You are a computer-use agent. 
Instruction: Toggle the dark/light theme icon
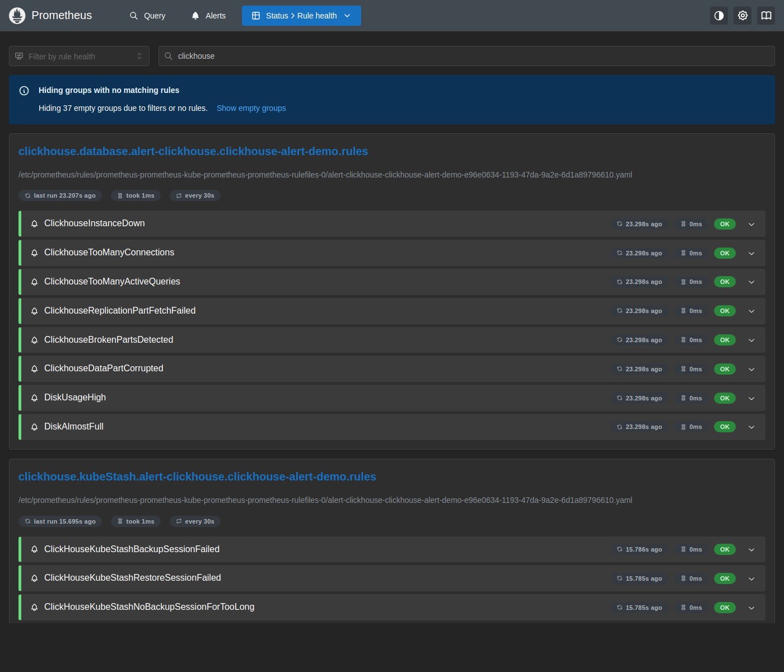coord(719,16)
